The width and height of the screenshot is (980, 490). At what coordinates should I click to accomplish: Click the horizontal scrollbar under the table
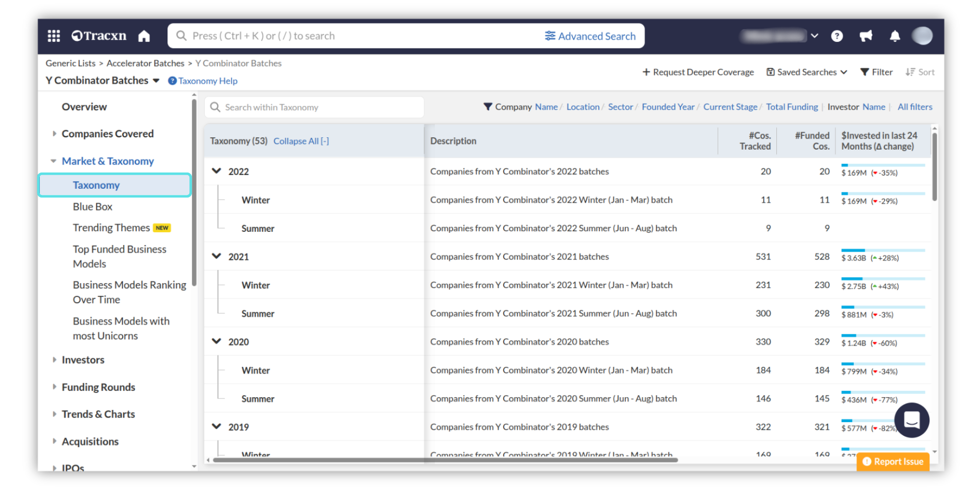pyautogui.click(x=445, y=460)
